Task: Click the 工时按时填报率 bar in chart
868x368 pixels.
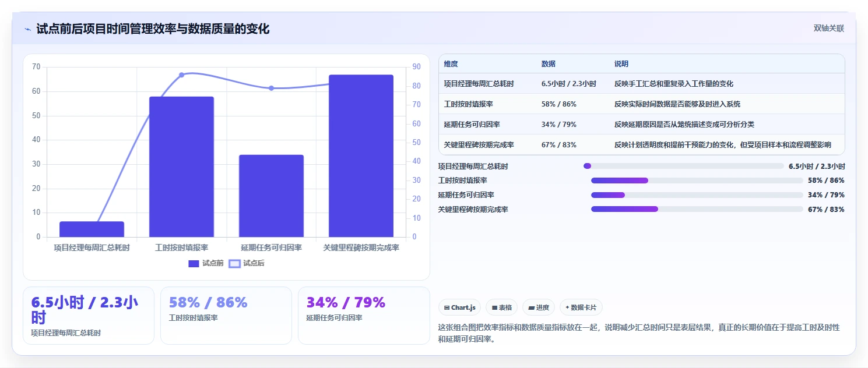Action: [181, 167]
